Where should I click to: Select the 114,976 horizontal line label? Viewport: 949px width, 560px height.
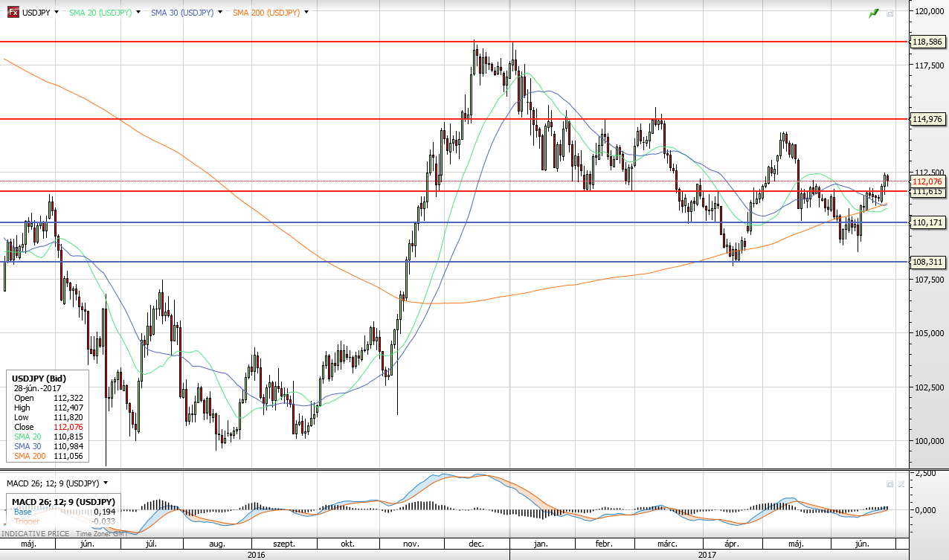tap(927, 119)
